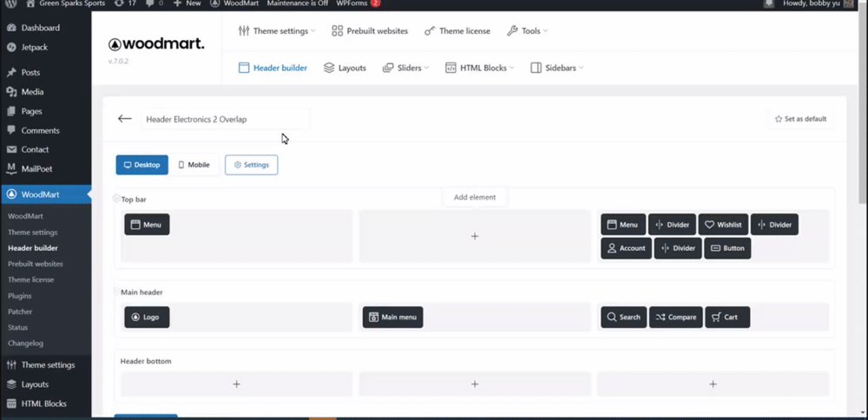Open Theme license top tab

click(457, 31)
